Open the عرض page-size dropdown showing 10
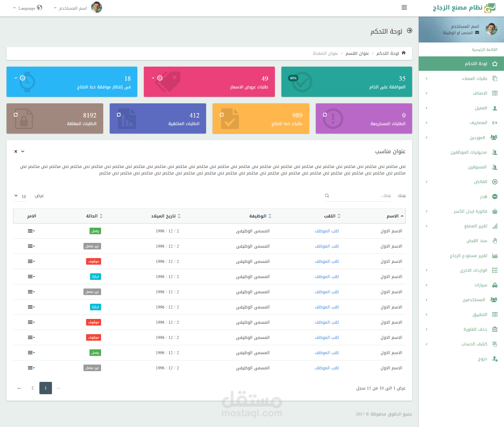 (20, 196)
